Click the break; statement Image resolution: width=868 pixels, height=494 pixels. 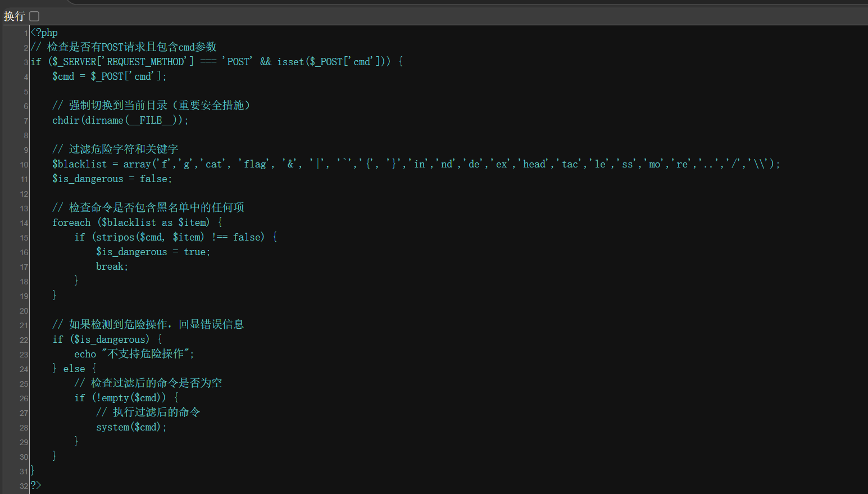(112, 266)
